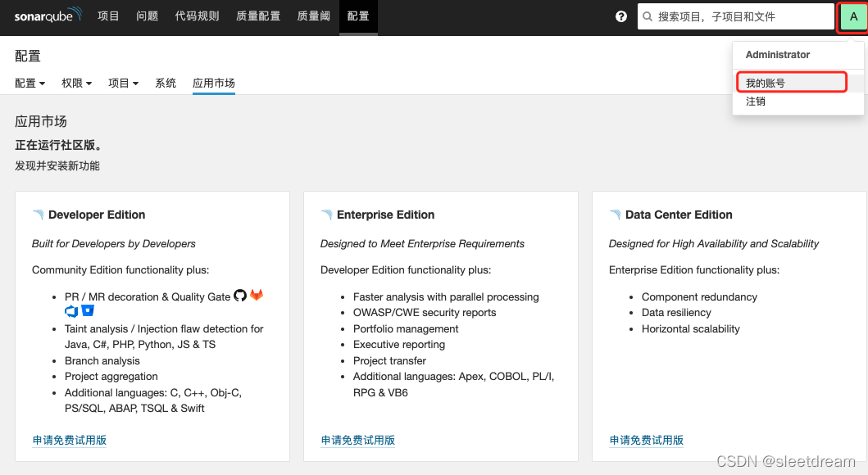Click "OWASP/CWE security reports" item
This screenshot has width=868, height=475.
(x=425, y=312)
